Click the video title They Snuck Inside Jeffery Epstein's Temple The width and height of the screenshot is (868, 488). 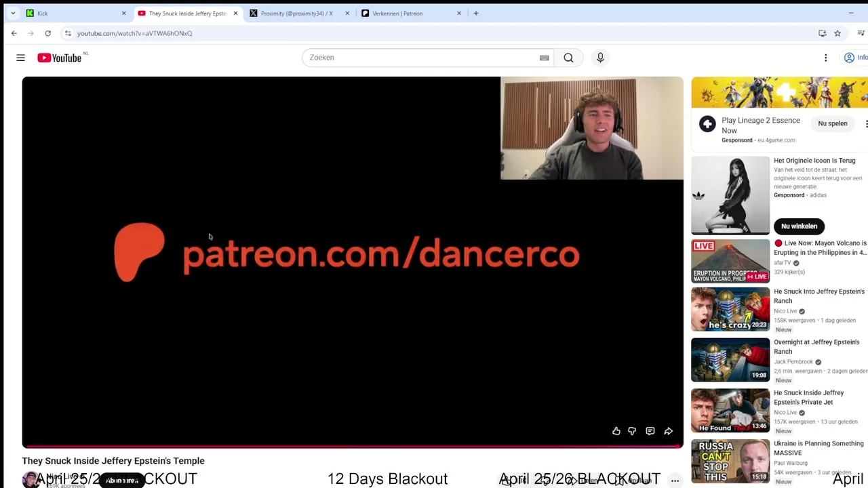[113, 461]
